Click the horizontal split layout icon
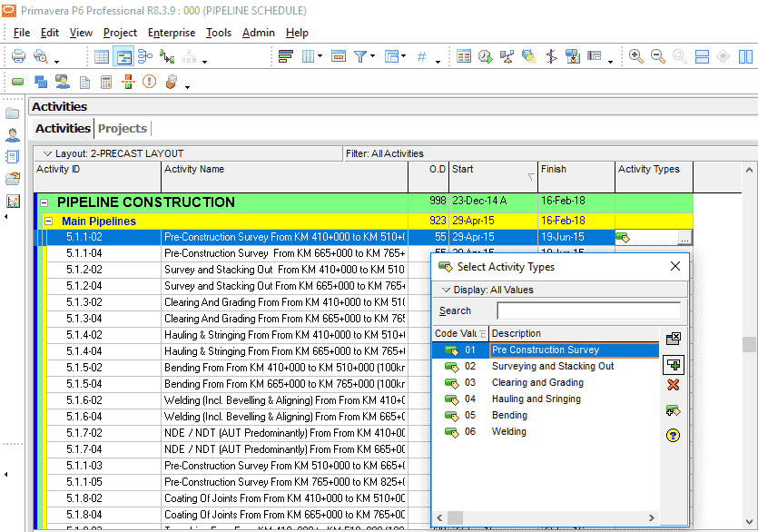 [x=702, y=56]
